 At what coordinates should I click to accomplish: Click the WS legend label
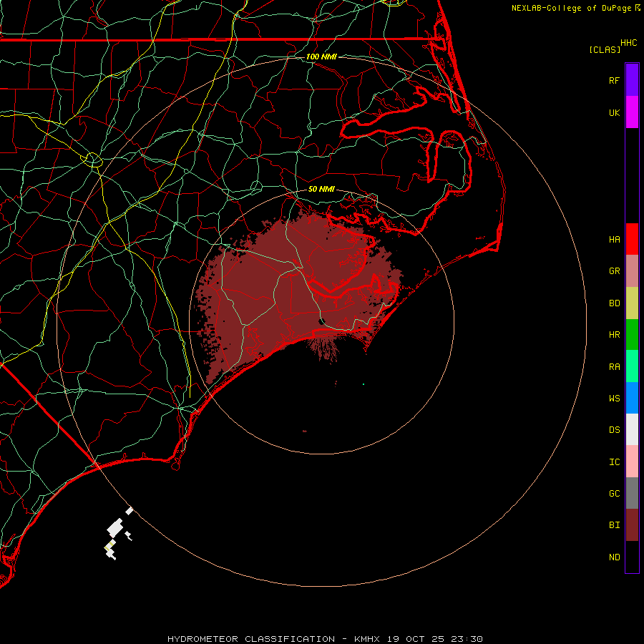615,399
